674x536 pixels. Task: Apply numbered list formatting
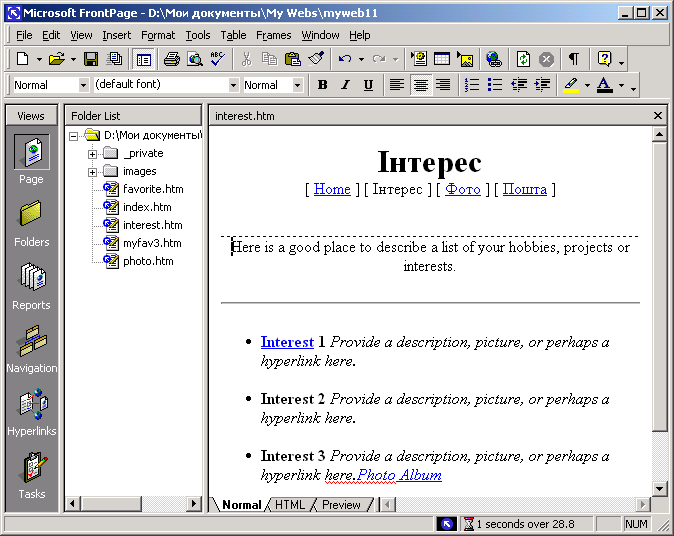[472, 85]
